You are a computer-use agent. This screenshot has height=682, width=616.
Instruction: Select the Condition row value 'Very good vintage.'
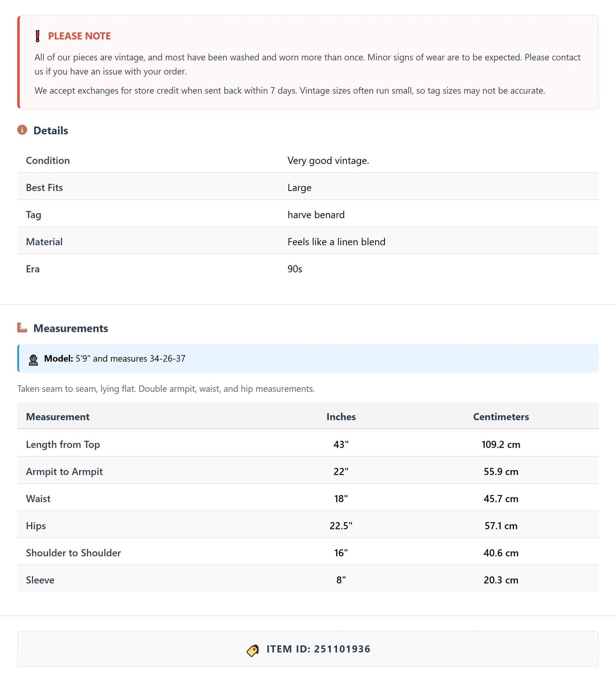(x=328, y=161)
